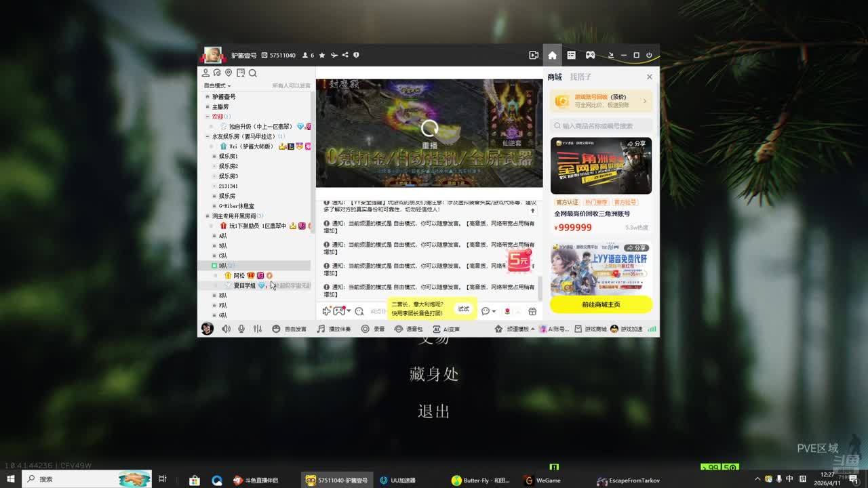Open the 三角洲 account recycling ad thumbnail
The width and height of the screenshot is (868, 488).
pyautogui.click(x=601, y=166)
